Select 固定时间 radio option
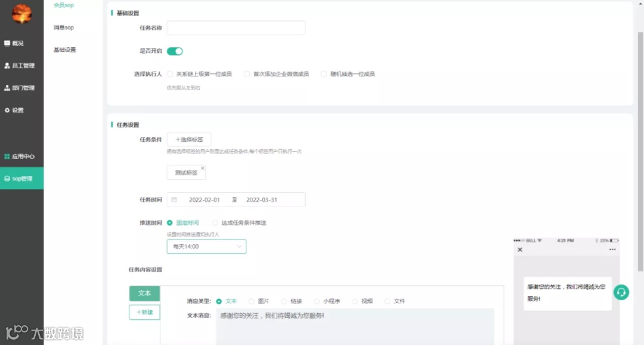644x345 pixels. tap(169, 223)
